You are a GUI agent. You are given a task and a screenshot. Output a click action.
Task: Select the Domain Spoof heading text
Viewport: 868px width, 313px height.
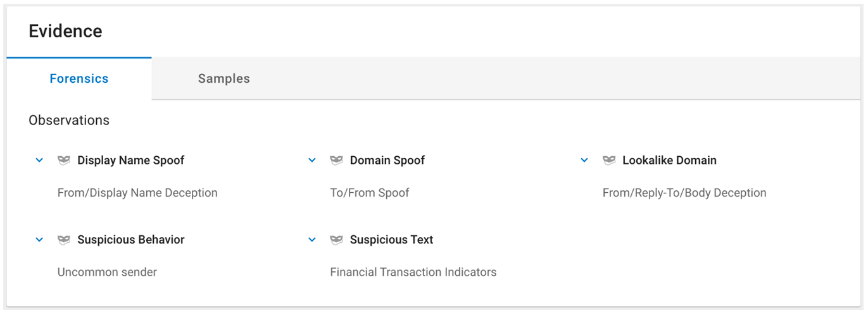click(x=387, y=161)
